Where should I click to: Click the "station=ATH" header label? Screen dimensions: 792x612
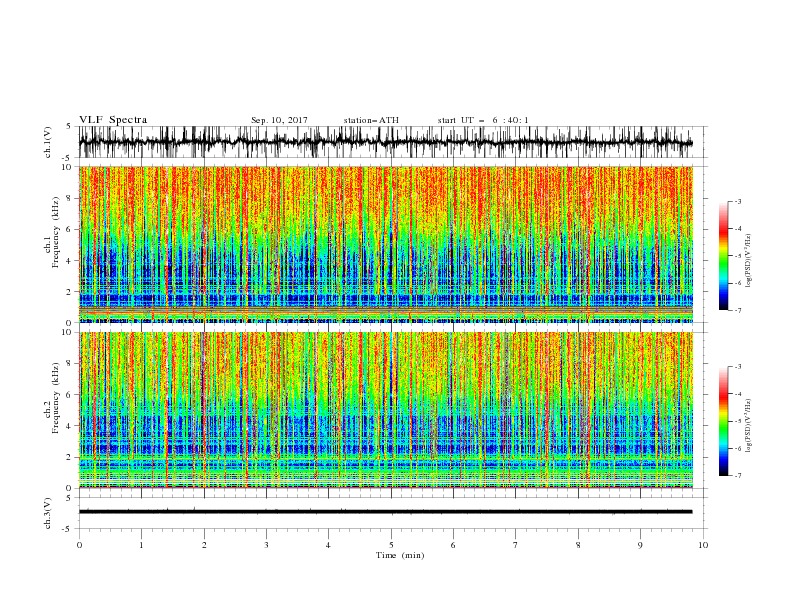pos(371,120)
